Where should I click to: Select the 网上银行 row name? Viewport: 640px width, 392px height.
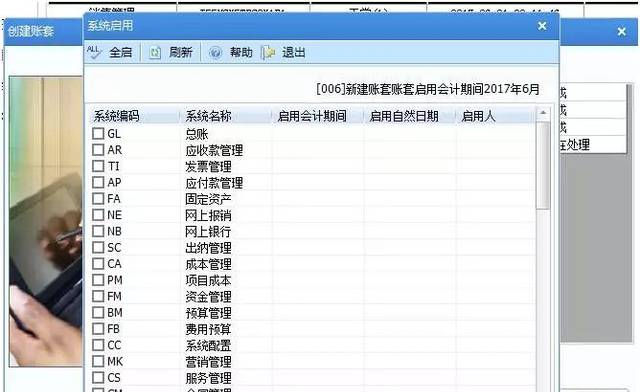click(208, 232)
